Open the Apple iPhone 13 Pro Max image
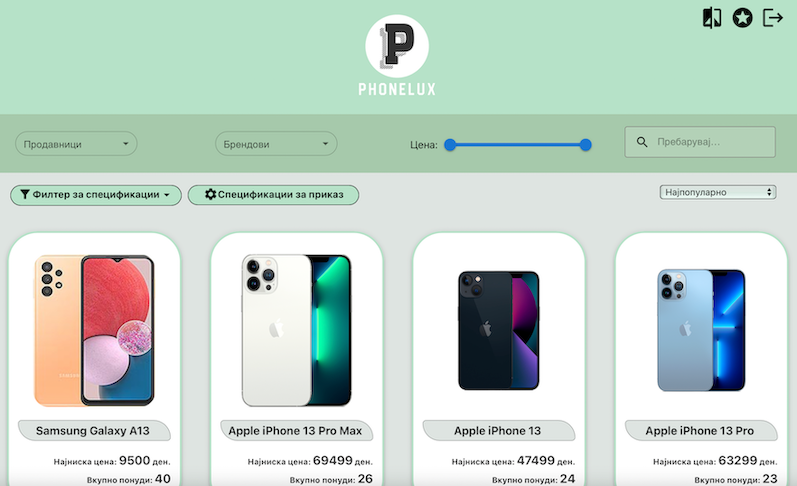Screen dimensions: 797x486 click(x=296, y=330)
